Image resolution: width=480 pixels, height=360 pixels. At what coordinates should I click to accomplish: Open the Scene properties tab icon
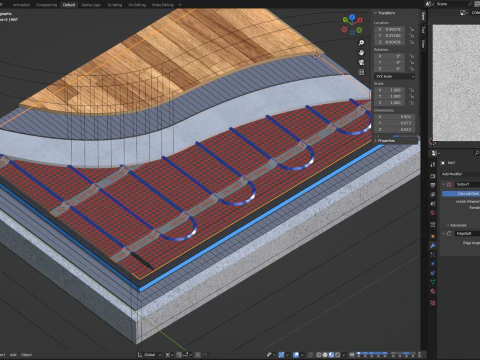(x=433, y=203)
